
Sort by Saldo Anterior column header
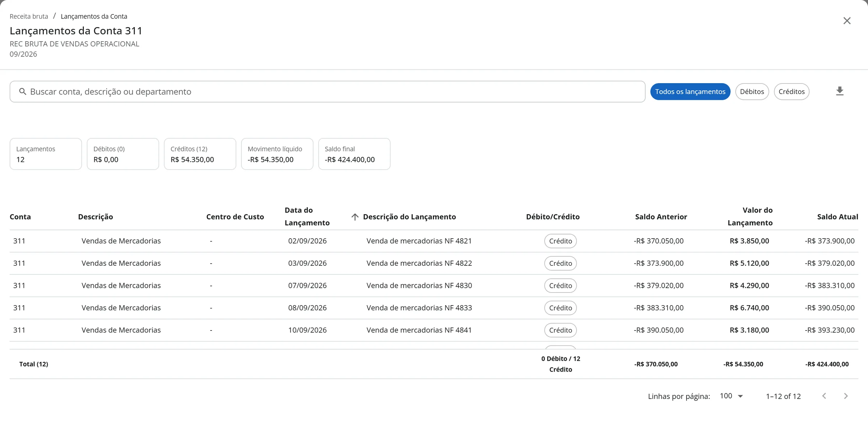(x=661, y=217)
